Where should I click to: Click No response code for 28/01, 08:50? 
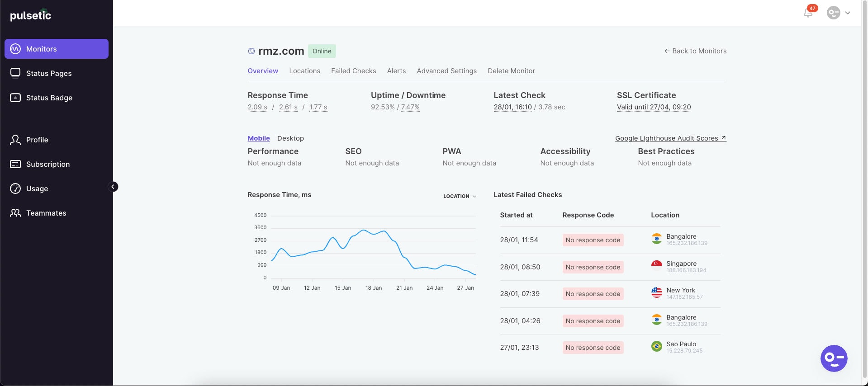click(x=593, y=267)
